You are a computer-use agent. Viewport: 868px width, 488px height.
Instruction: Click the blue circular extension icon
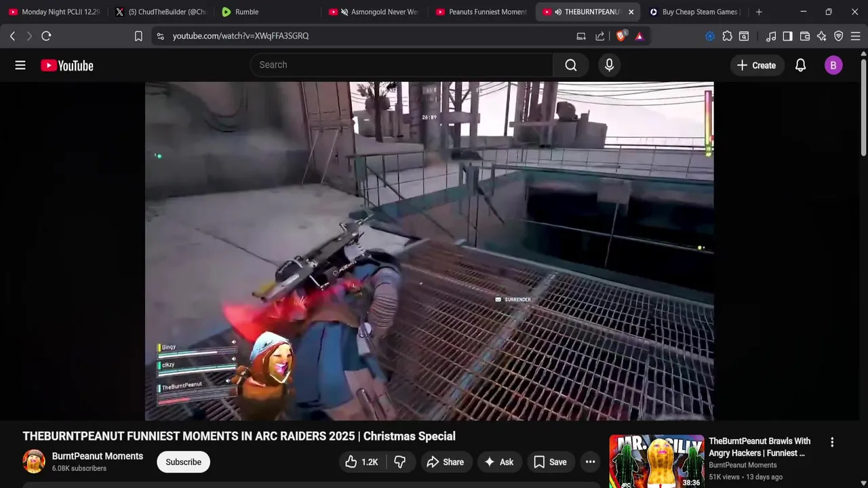pyautogui.click(x=710, y=36)
